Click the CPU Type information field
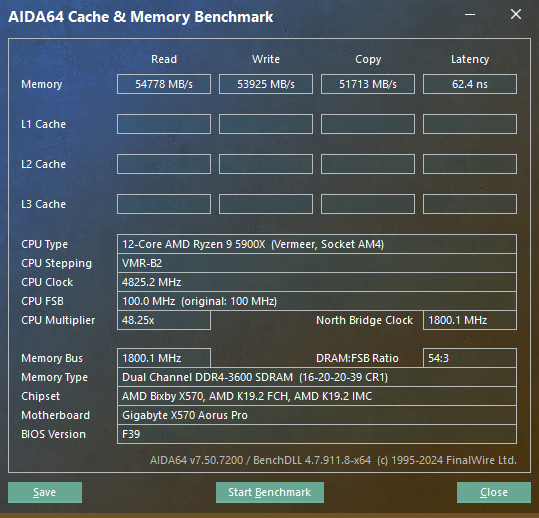This screenshot has width=539, height=518. click(317, 244)
